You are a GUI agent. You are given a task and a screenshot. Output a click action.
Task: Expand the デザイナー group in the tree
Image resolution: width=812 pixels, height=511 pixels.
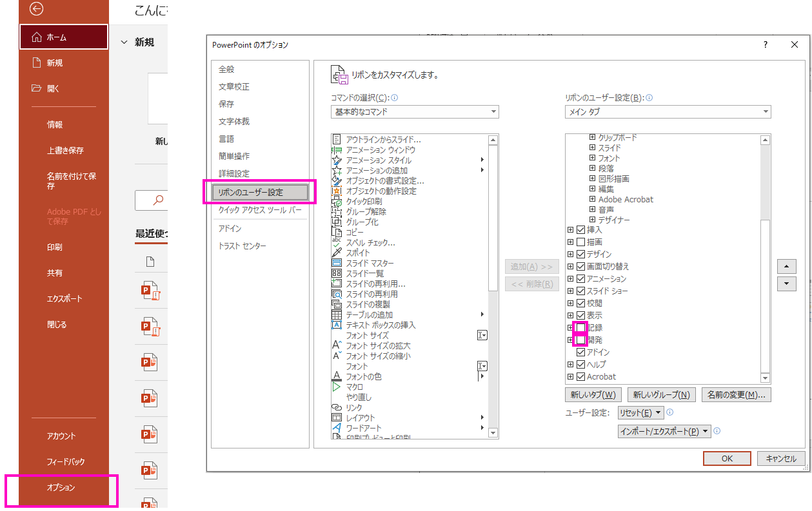(x=592, y=220)
